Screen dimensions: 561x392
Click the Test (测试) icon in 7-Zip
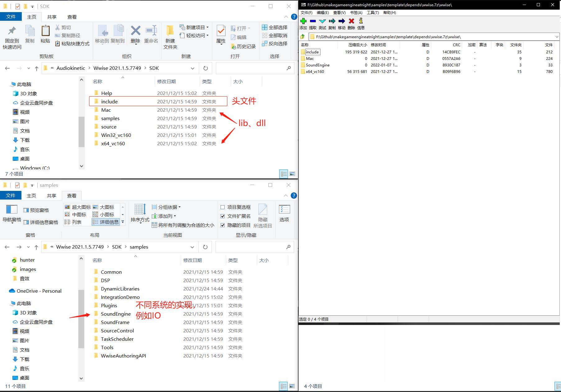click(x=322, y=21)
